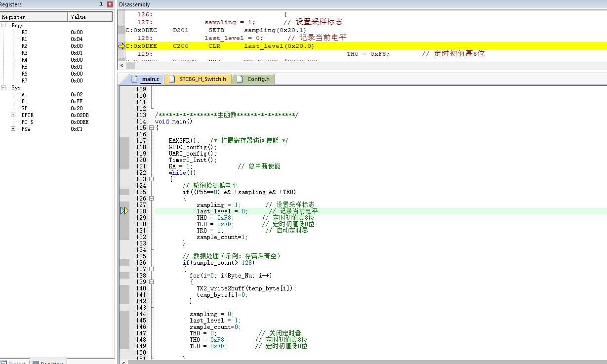Collapse the Sys tree group
This screenshot has width=607, height=364.
[3, 87]
